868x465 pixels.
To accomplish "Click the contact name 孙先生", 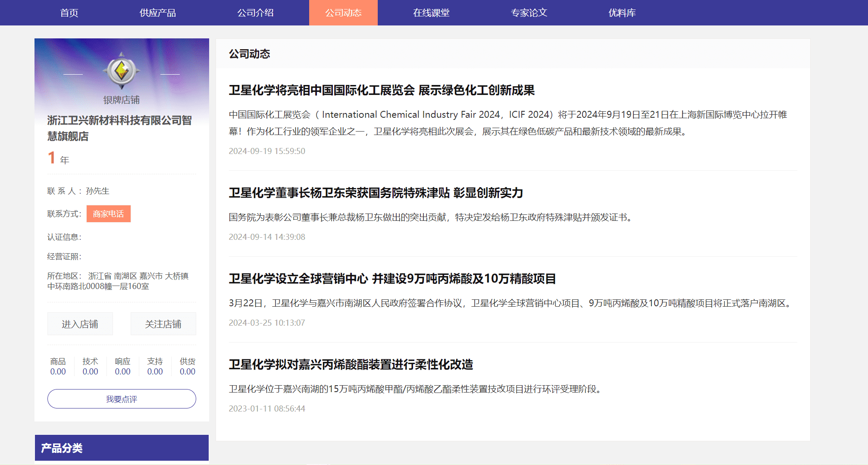I will 97,191.
